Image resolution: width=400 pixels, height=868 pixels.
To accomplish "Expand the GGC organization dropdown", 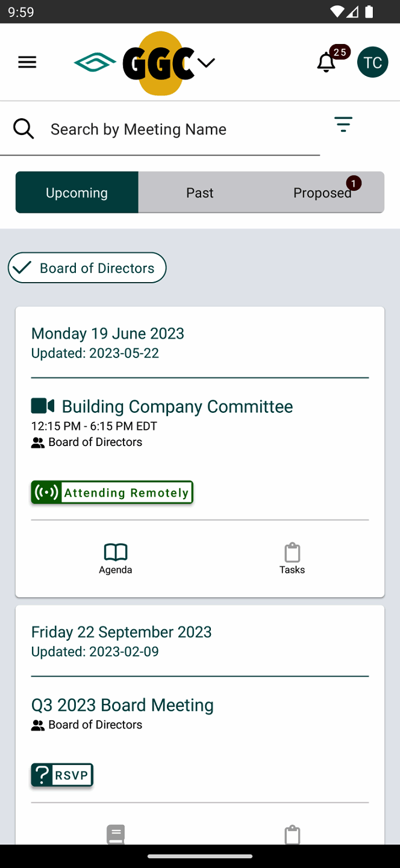I will (206, 63).
